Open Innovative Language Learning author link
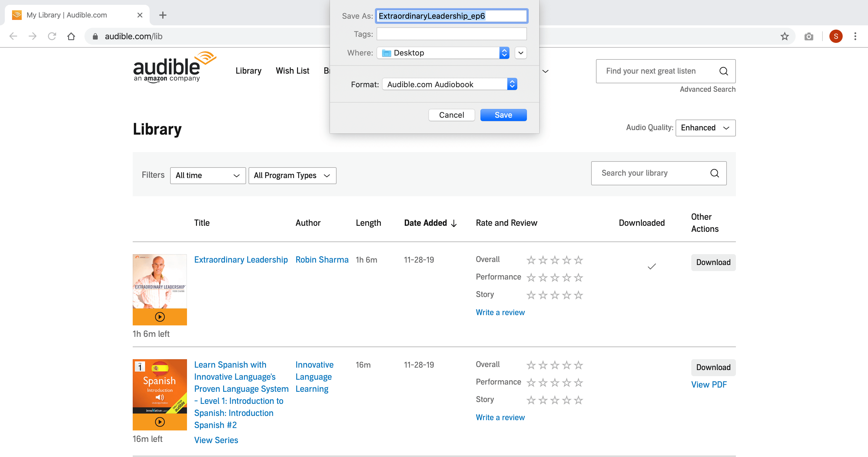 tap(314, 377)
